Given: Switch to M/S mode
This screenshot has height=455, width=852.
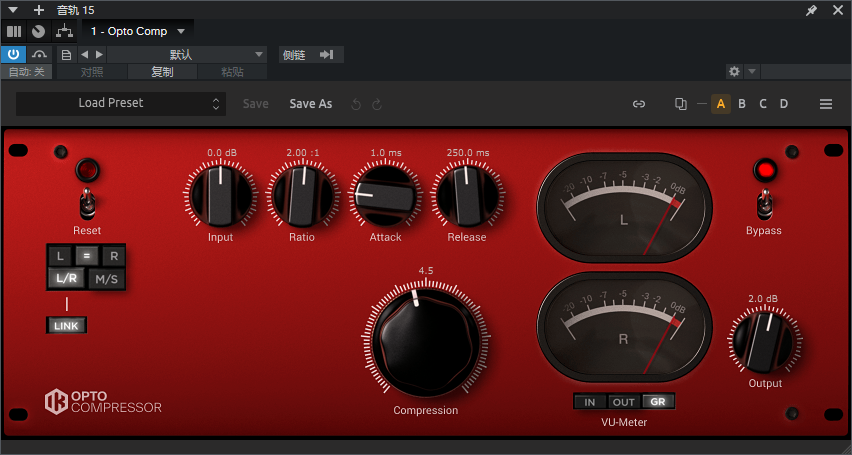Looking at the screenshot, I should 106,279.
